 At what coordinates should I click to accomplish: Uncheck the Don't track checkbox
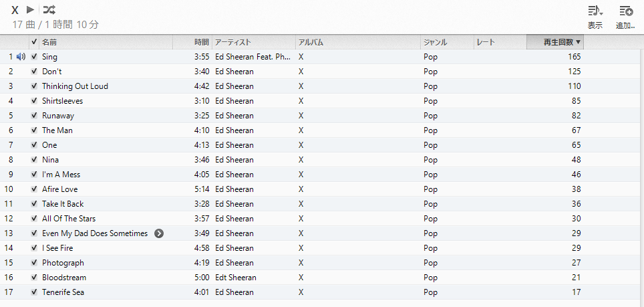tap(34, 72)
